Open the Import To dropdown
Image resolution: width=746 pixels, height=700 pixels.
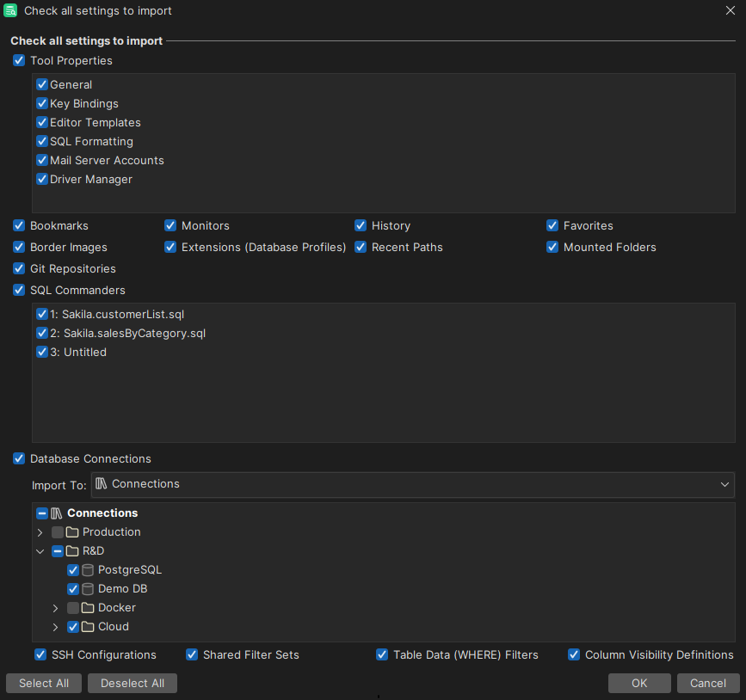[724, 483]
